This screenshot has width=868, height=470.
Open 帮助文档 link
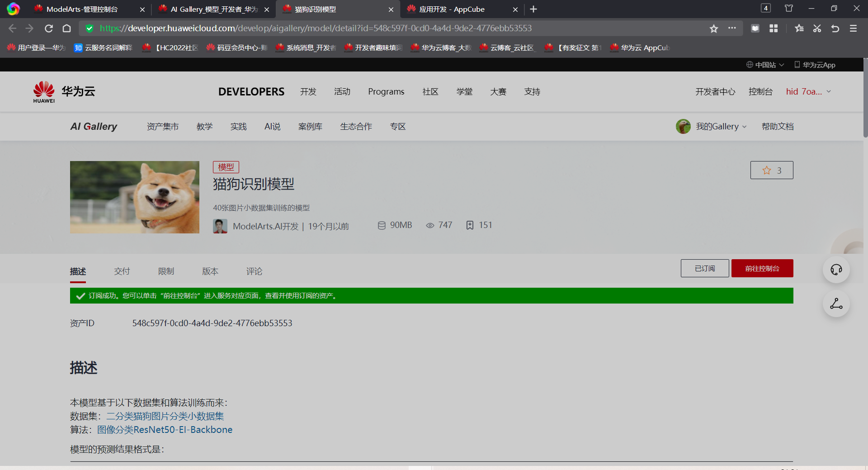tap(778, 127)
